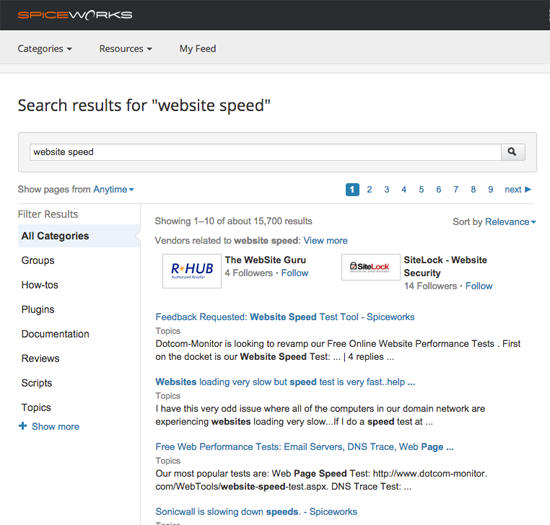Open The WebSite Guru vendor name
Image resolution: width=550 pixels, height=525 pixels.
tap(266, 260)
